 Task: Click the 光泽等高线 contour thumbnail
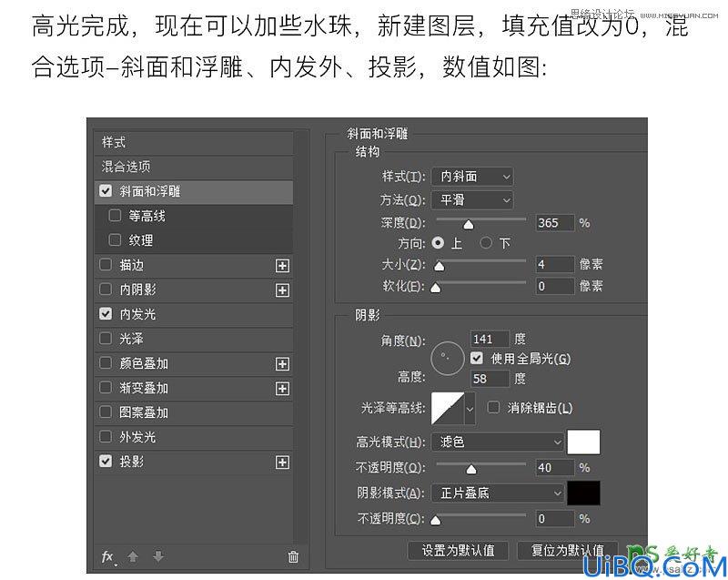448,409
